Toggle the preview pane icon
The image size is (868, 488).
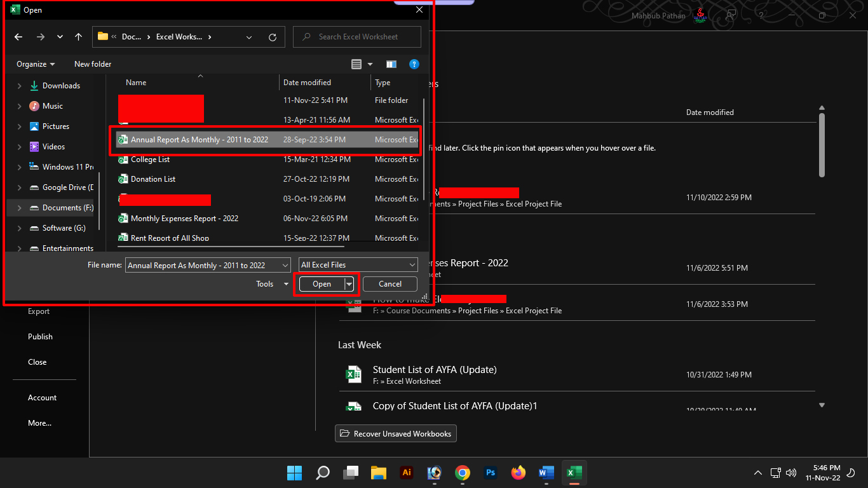click(391, 64)
